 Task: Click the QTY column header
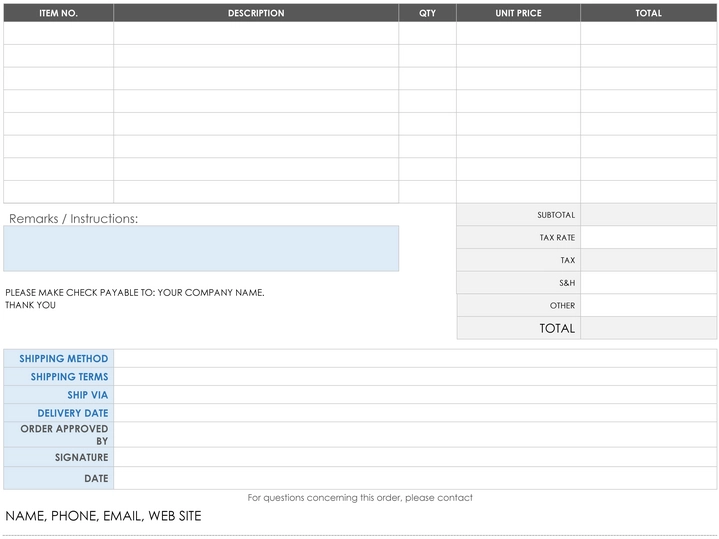click(x=427, y=13)
